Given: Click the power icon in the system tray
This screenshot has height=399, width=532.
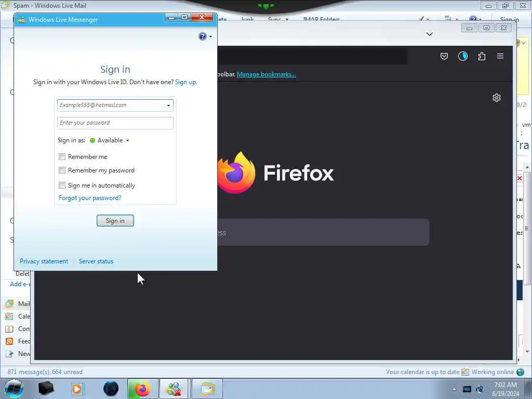Looking at the screenshot, I should (x=480, y=389).
